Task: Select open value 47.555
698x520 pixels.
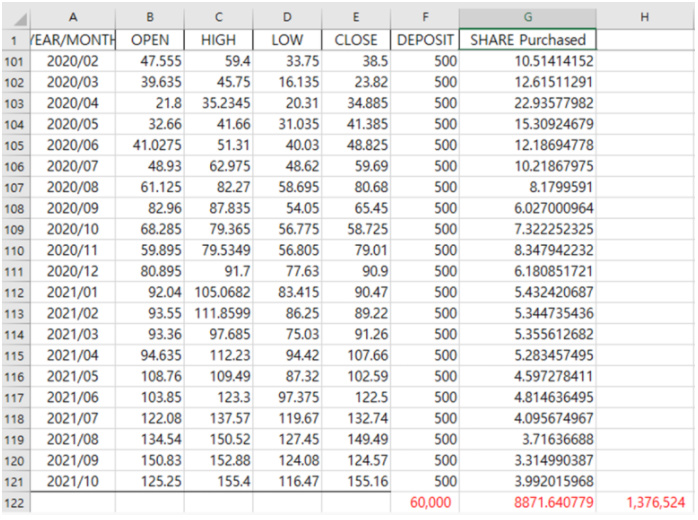Action: pos(150,61)
